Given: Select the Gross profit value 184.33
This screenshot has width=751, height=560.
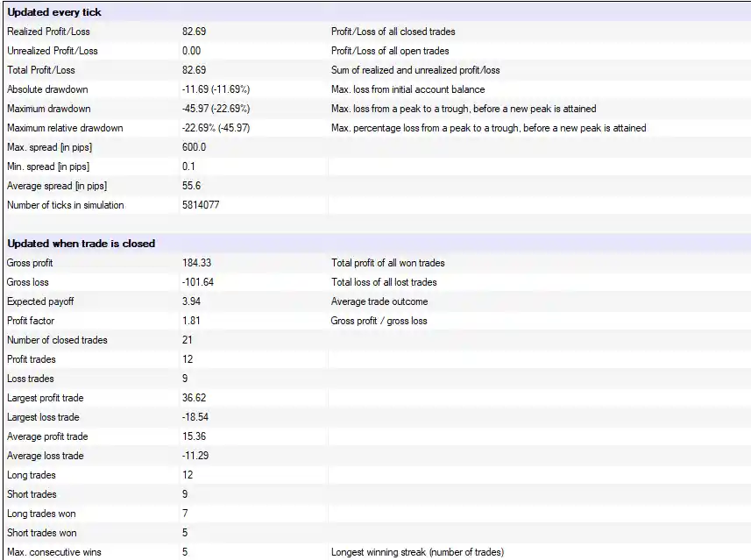Looking at the screenshot, I should (197, 263).
